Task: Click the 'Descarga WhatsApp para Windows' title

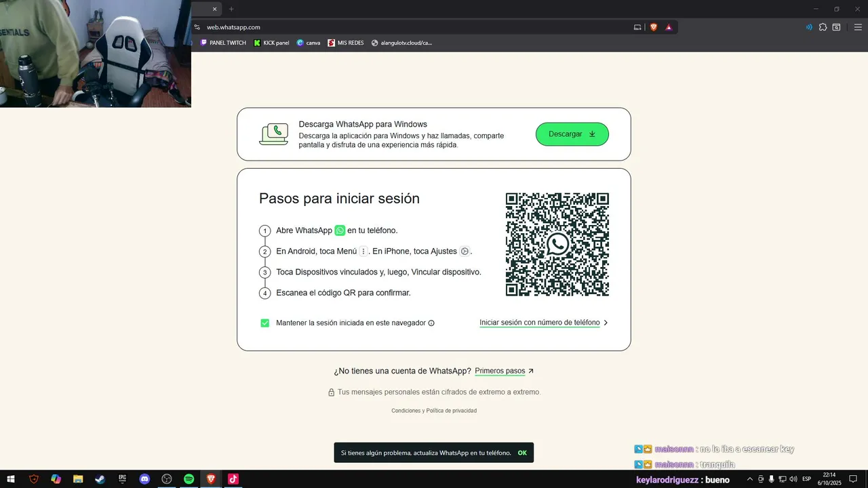Action: [363, 125]
